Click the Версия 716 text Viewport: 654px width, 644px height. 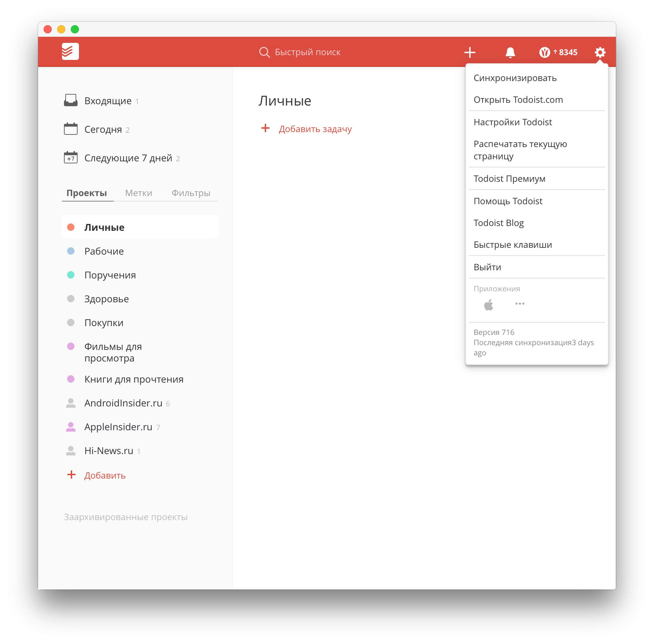[494, 332]
